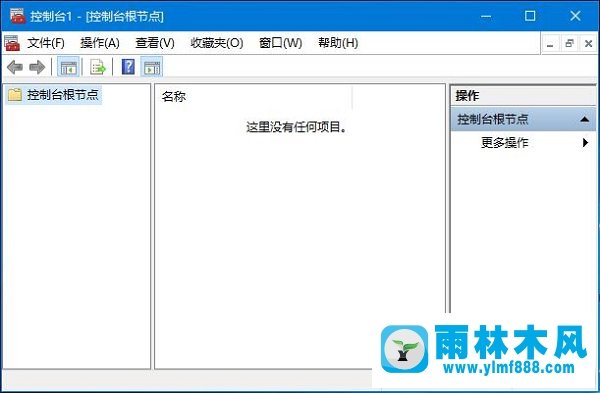Click the Forward arrow toolbar icon
600x393 pixels.
pyautogui.click(x=37, y=67)
